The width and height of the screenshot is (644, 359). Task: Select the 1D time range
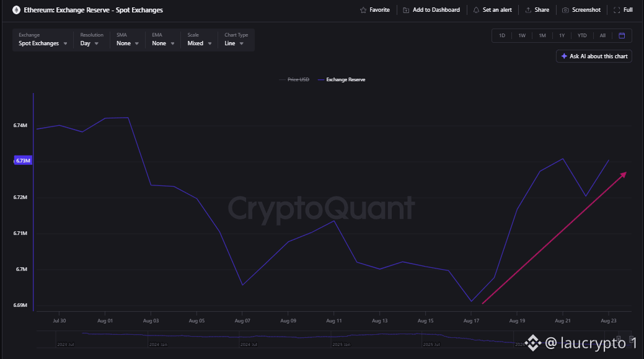coord(502,36)
